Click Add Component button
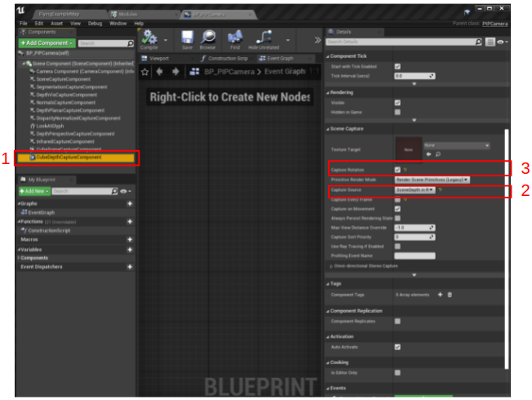This screenshot has width=532, height=400. (x=47, y=43)
